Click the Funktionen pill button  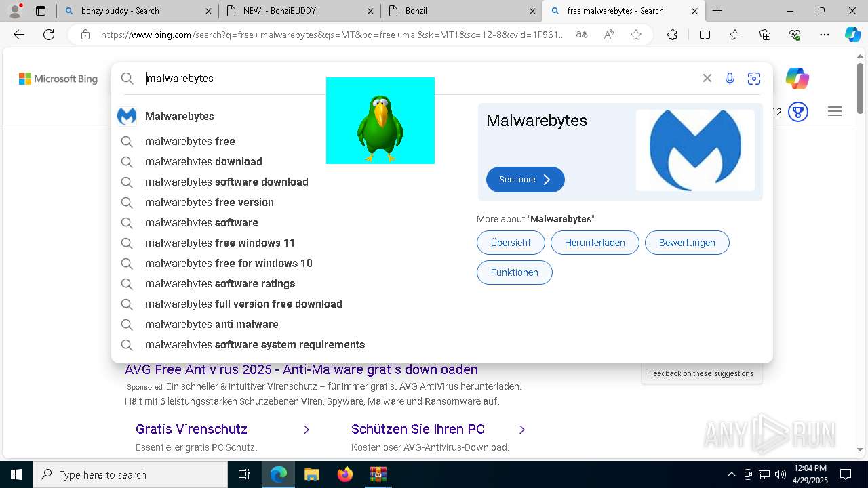pos(515,272)
